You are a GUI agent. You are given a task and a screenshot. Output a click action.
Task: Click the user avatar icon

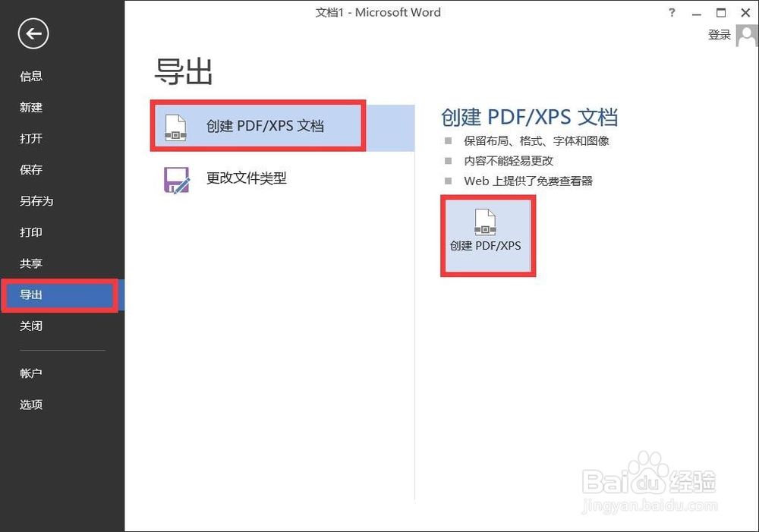coord(747,36)
